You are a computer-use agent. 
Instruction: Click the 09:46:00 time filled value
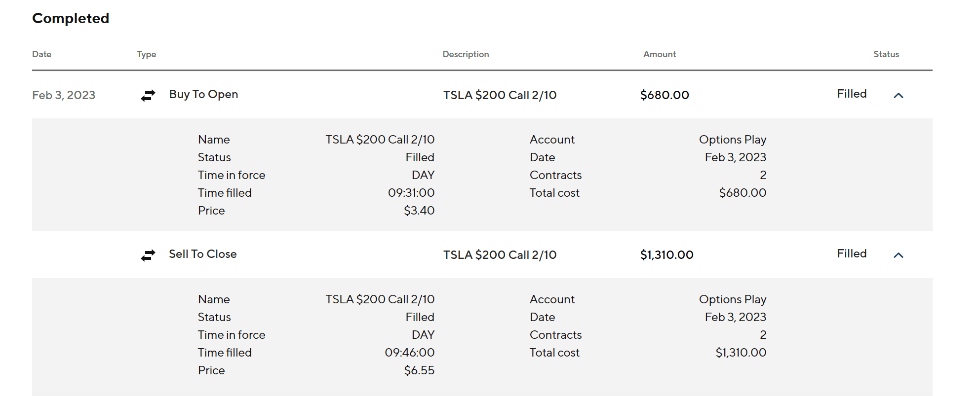point(409,353)
